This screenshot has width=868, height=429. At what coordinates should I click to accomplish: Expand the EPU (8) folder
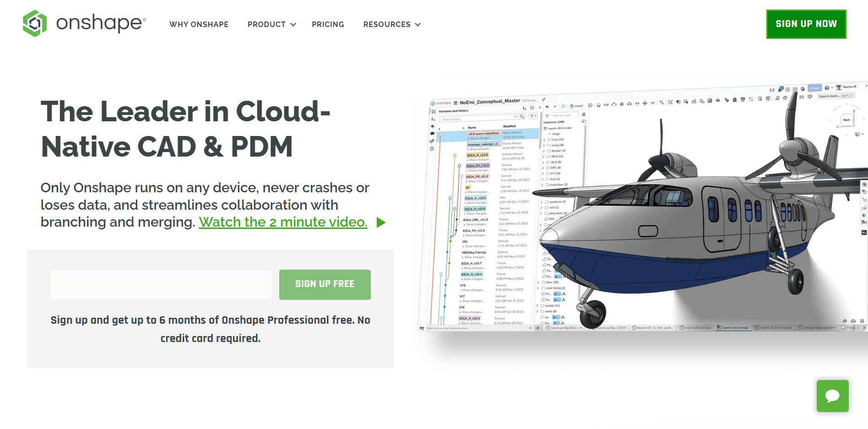[543, 168]
